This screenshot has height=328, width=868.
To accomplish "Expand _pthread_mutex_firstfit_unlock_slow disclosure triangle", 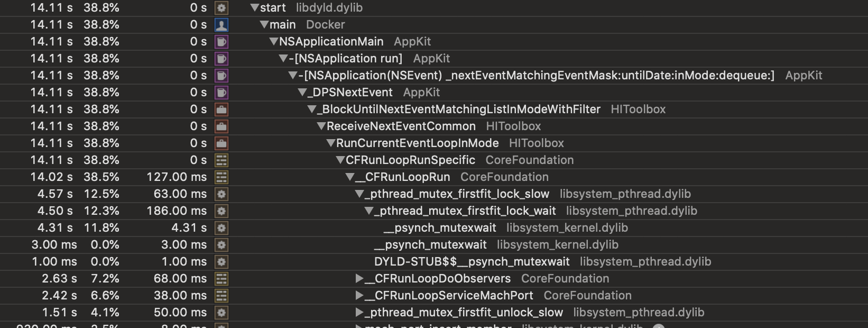I will [359, 312].
